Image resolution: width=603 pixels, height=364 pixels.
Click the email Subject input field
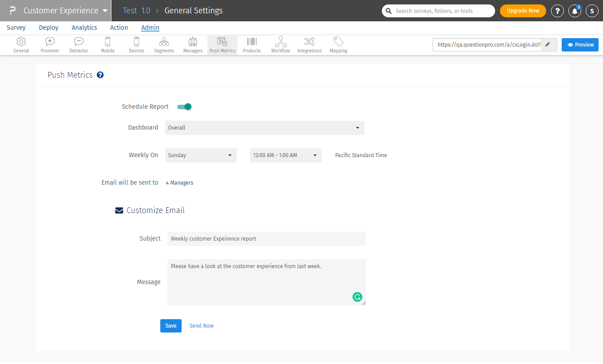266,239
